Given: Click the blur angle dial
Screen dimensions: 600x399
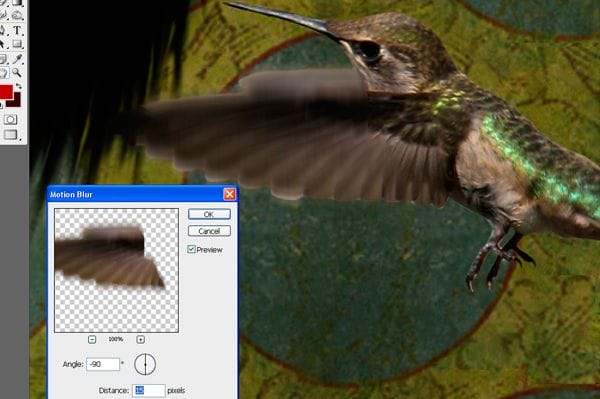Looking at the screenshot, I should pyautogui.click(x=145, y=364).
